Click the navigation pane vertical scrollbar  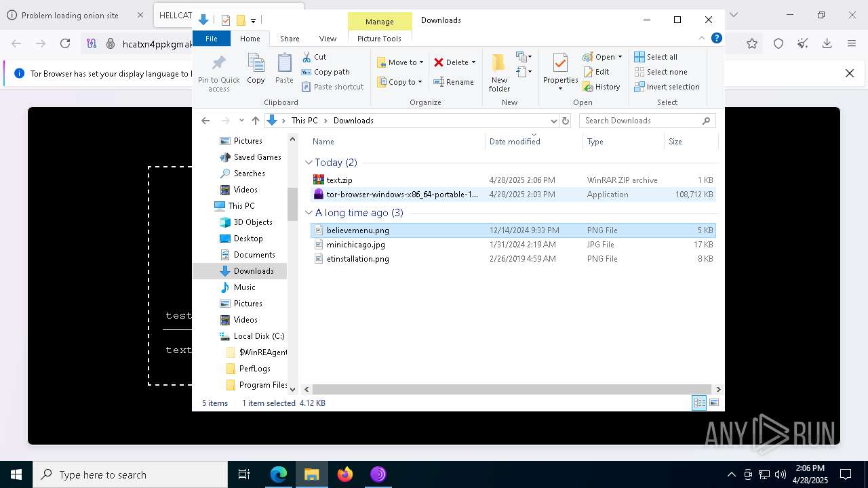click(293, 204)
